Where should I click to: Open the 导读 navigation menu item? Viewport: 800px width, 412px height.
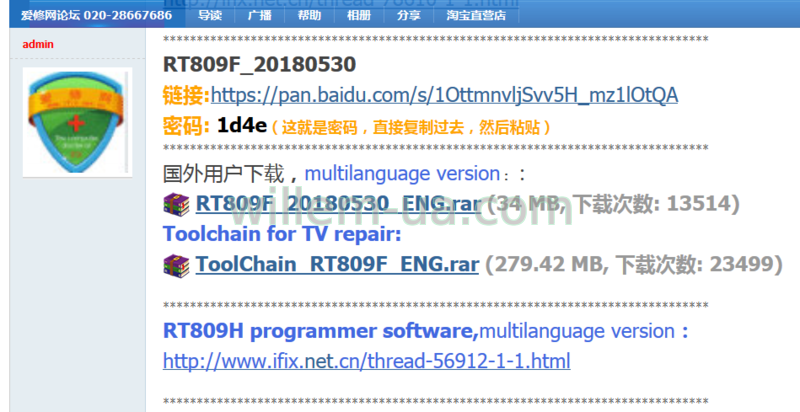click(x=210, y=15)
